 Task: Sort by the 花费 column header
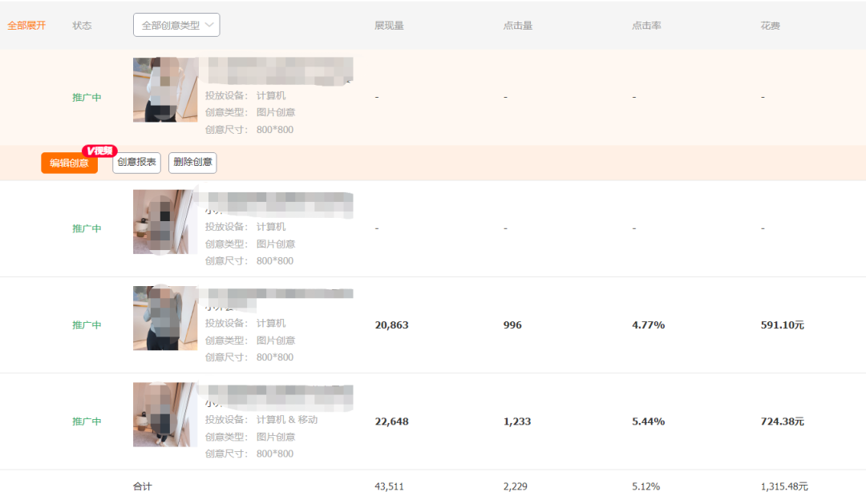770,26
